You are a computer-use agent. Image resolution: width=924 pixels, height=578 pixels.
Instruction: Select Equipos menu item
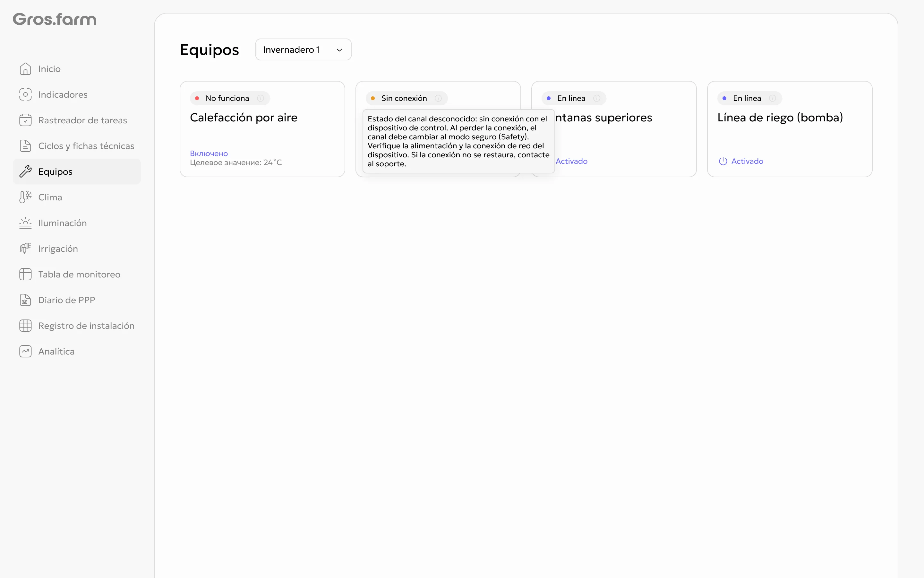(x=77, y=171)
